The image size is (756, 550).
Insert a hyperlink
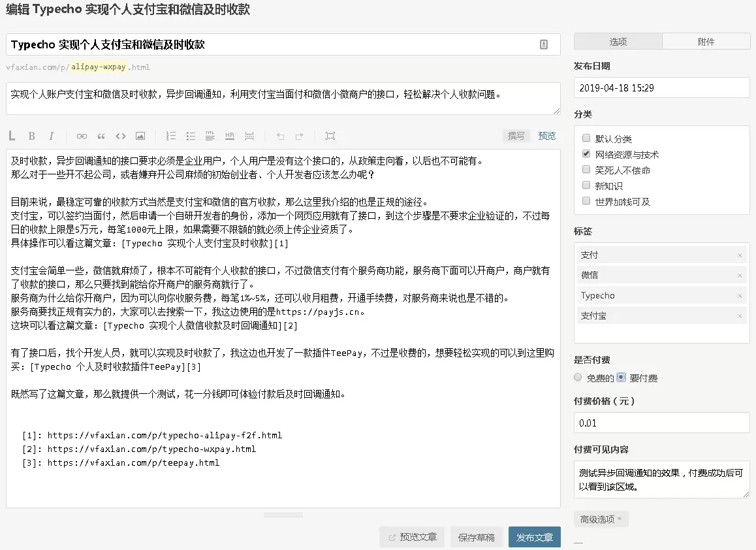pos(82,136)
